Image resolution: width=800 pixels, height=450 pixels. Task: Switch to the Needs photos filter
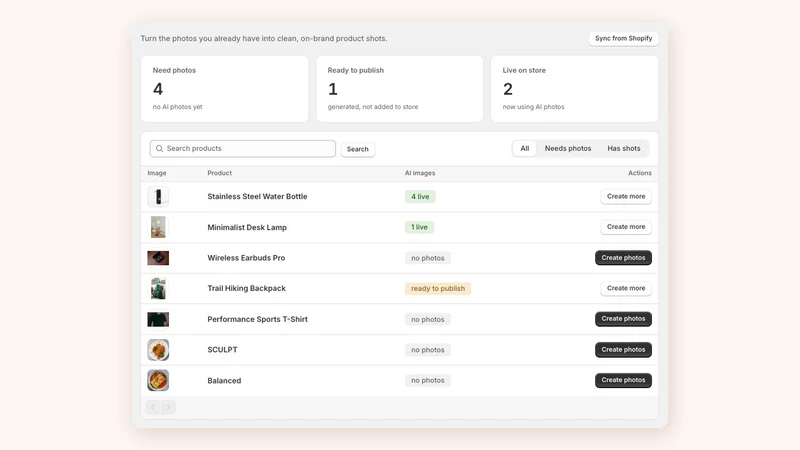click(x=568, y=148)
